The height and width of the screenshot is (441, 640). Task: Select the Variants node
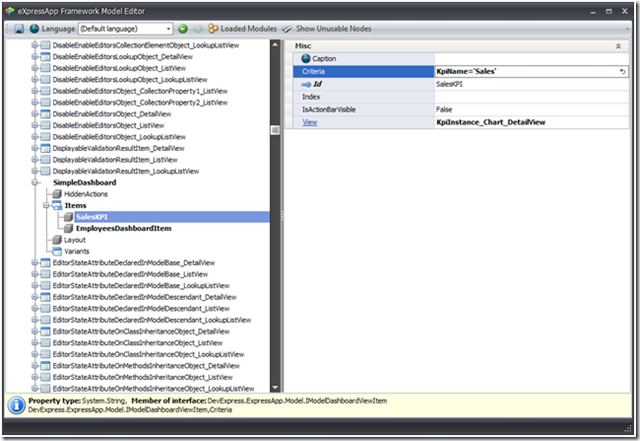(76, 251)
